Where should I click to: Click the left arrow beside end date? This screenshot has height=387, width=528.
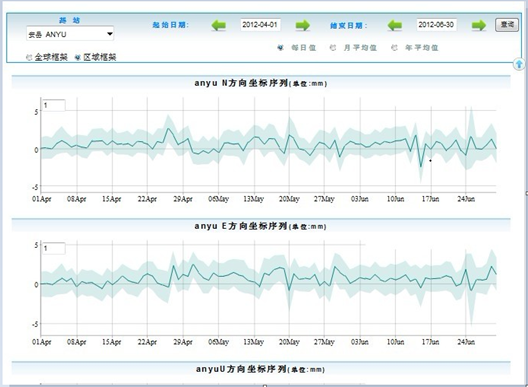click(395, 26)
